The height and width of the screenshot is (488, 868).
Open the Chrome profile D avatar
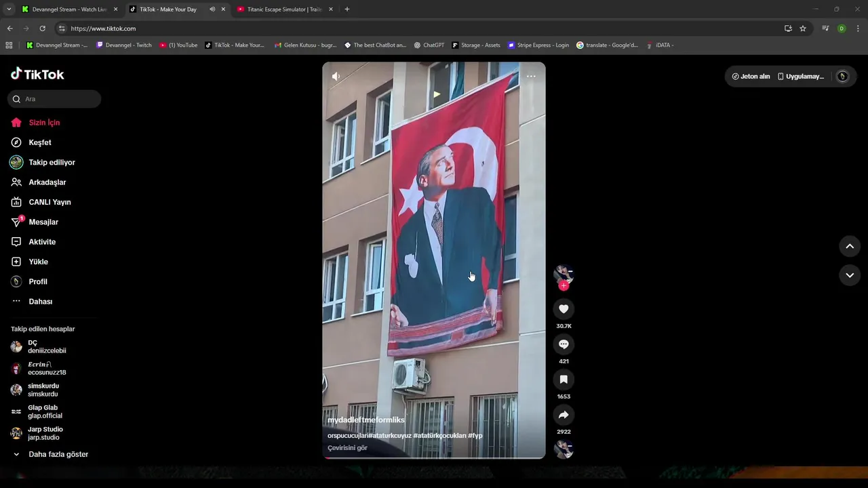click(x=842, y=28)
